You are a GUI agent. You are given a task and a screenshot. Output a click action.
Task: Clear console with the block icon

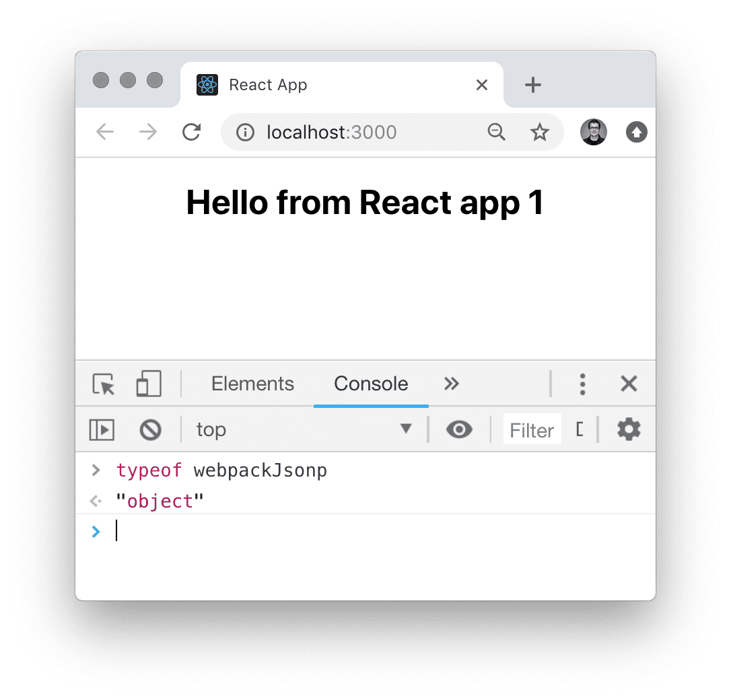[x=150, y=429]
